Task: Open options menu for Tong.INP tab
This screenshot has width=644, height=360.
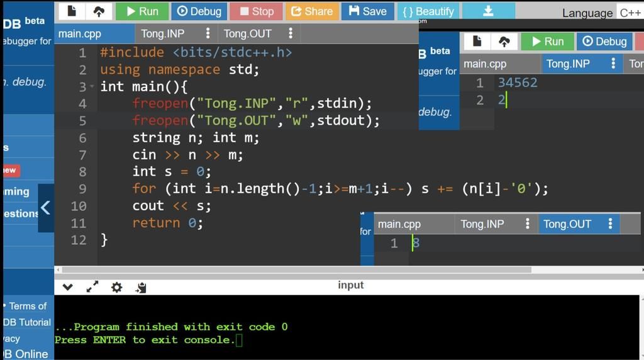Action: click(208, 33)
